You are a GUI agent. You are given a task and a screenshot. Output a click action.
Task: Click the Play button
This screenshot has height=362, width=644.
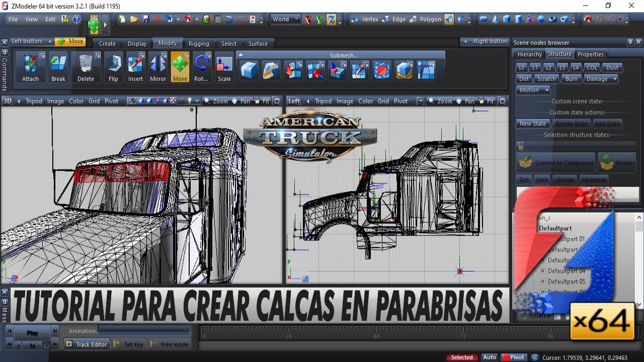pyautogui.click(x=32, y=333)
